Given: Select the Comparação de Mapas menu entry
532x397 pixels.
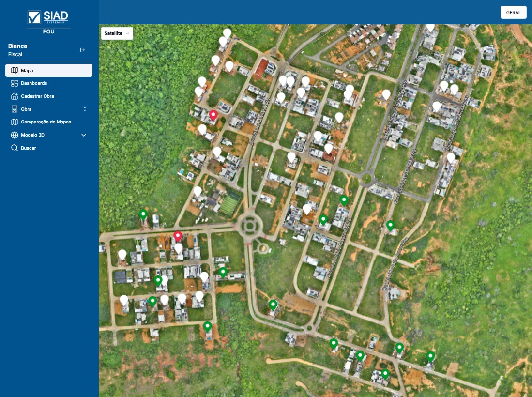Looking at the screenshot, I should pyautogui.click(x=46, y=122).
